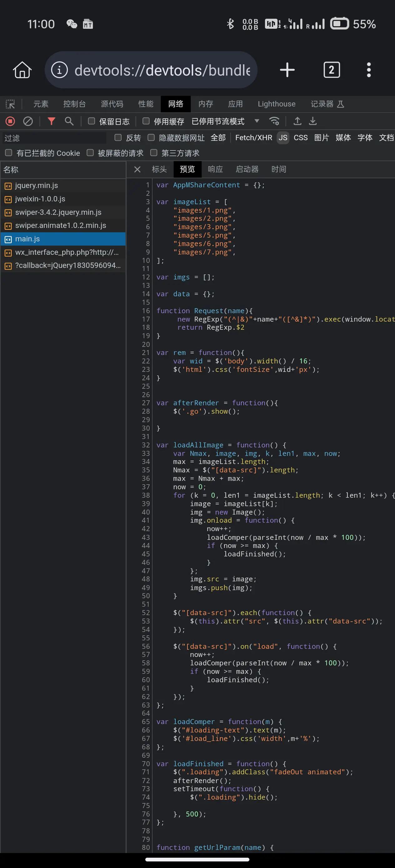Open network search magnifier
The height and width of the screenshot is (868, 395).
click(x=69, y=121)
